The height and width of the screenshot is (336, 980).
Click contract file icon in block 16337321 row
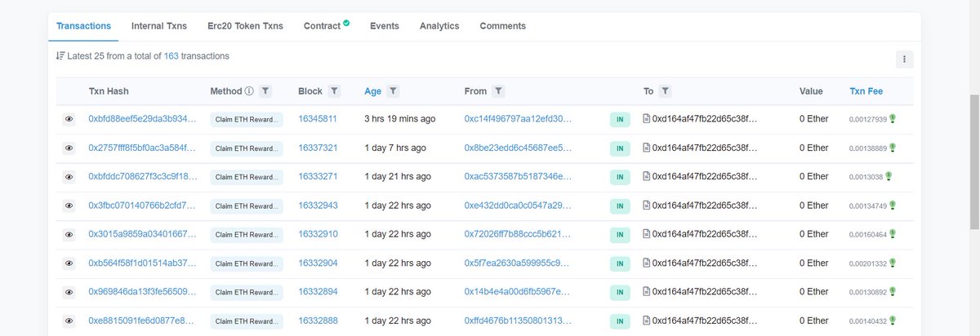pyautogui.click(x=647, y=148)
